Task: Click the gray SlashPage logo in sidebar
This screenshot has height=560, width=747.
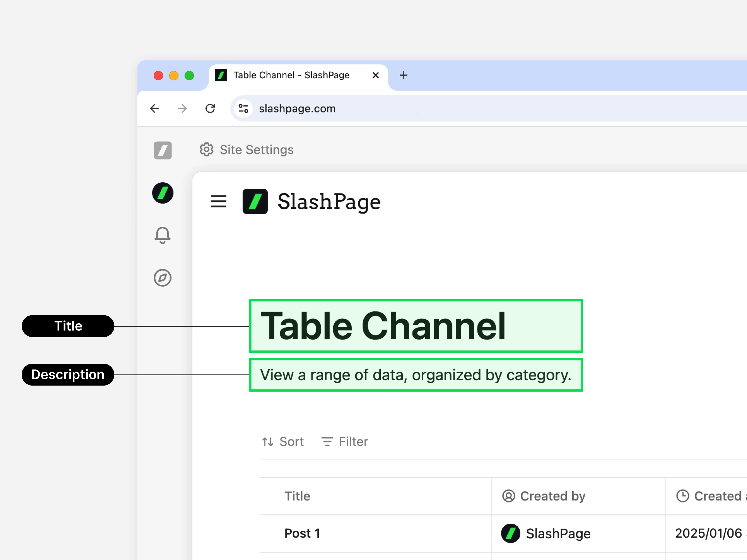Action: point(163,150)
